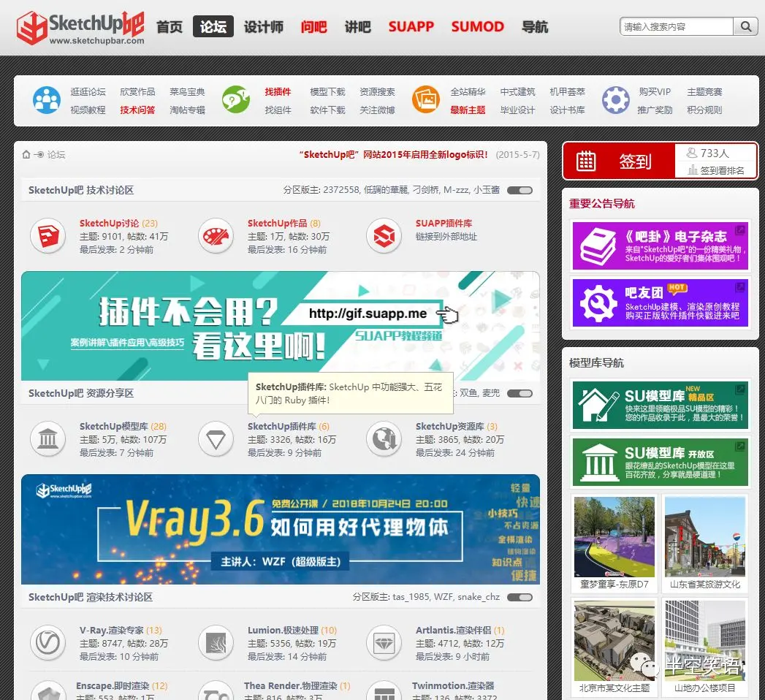The image size is (765, 700).
Task: Collapse the 技术讨论区 section toggle
Action: (519, 190)
